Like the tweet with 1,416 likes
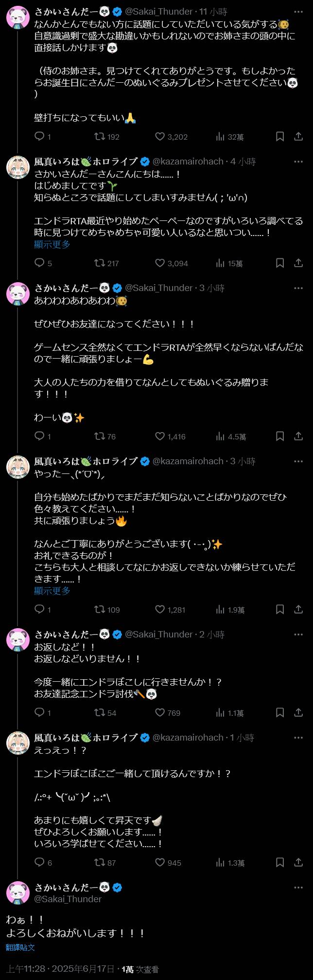Viewport: 313px width, 980px height. [160, 436]
